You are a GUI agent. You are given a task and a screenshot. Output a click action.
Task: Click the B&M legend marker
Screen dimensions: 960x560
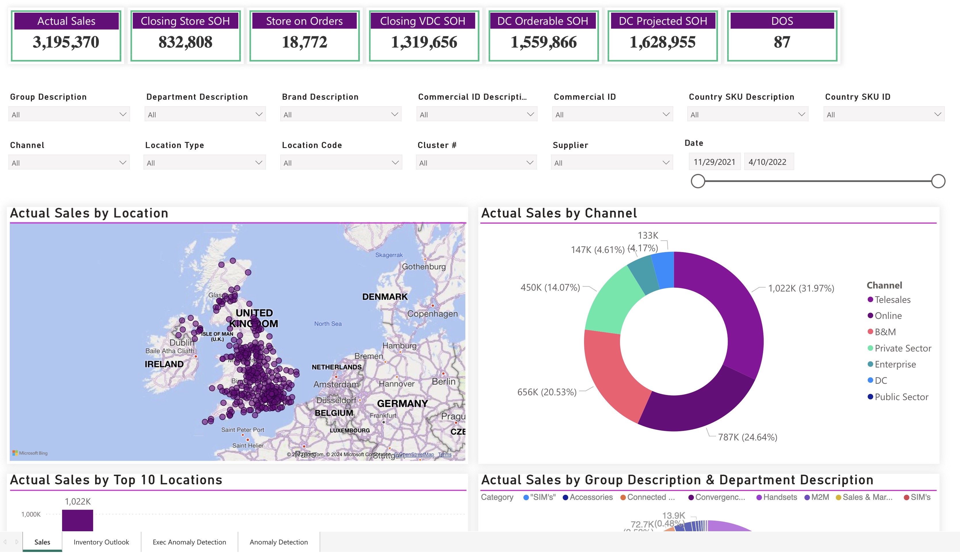(x=870, y=331)
